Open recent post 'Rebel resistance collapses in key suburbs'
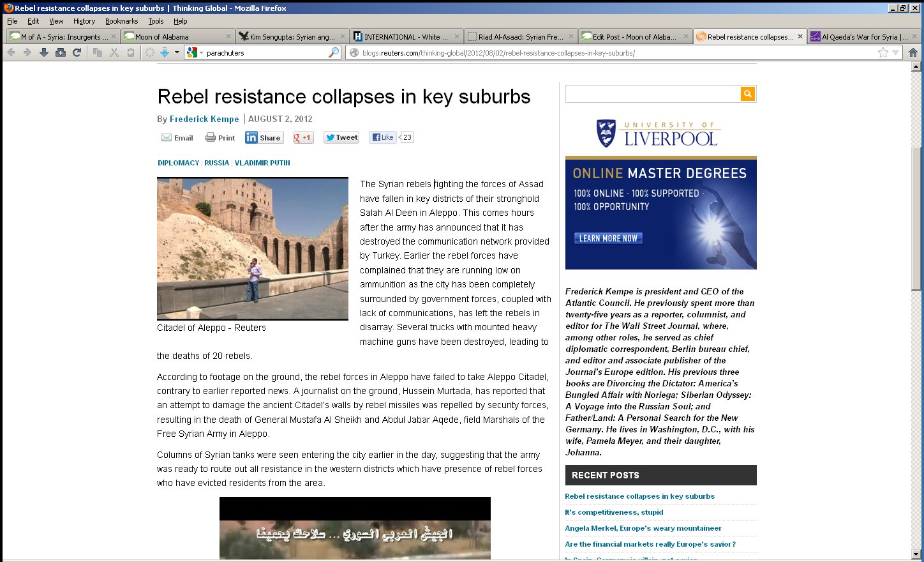Image resolution: width=924 pixels, height=562 pixels. click(x=639, y=496)
